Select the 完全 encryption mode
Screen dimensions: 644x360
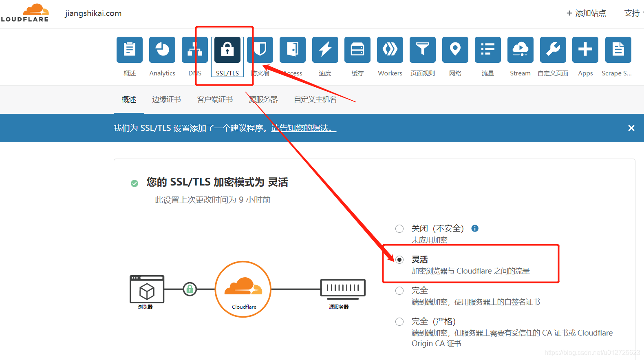399,291
